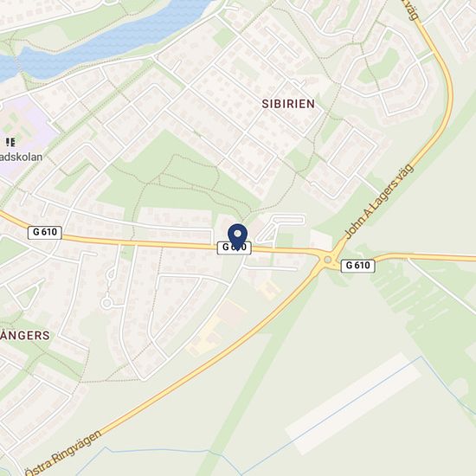Click the Östra Ringvägen road label
This screenshot has width=476, height=476.
[x=63, y=453]
